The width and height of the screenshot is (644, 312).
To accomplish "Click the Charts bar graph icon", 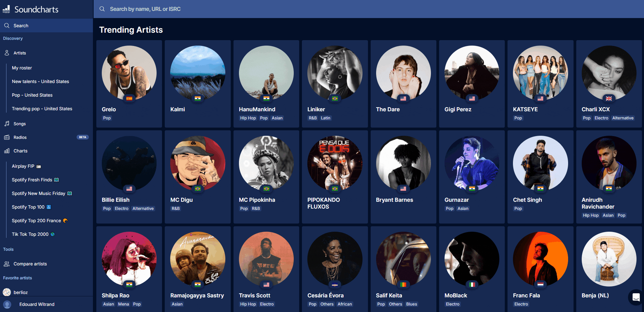I will point(7,151).
